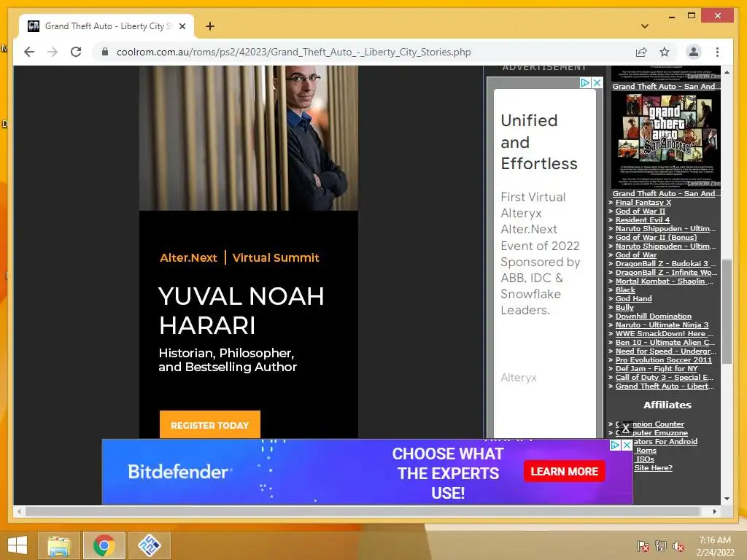The image size is (747, 560).
Task: Close the Alteryx sidebar ad
Action: [597, 83]
